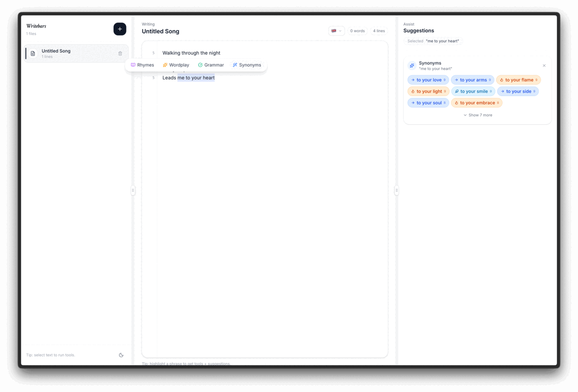578x392 pixels.
Task: Click the "0 words" counter badge
Action: 357,31
